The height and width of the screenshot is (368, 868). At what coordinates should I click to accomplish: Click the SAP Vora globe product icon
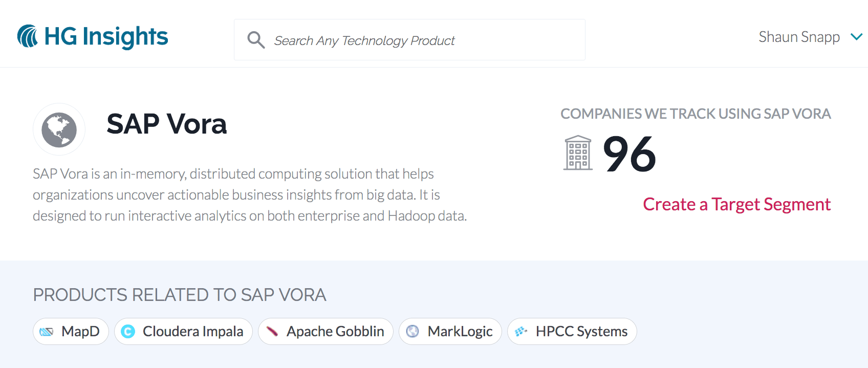pyautogui.click(x=59, y=129)
